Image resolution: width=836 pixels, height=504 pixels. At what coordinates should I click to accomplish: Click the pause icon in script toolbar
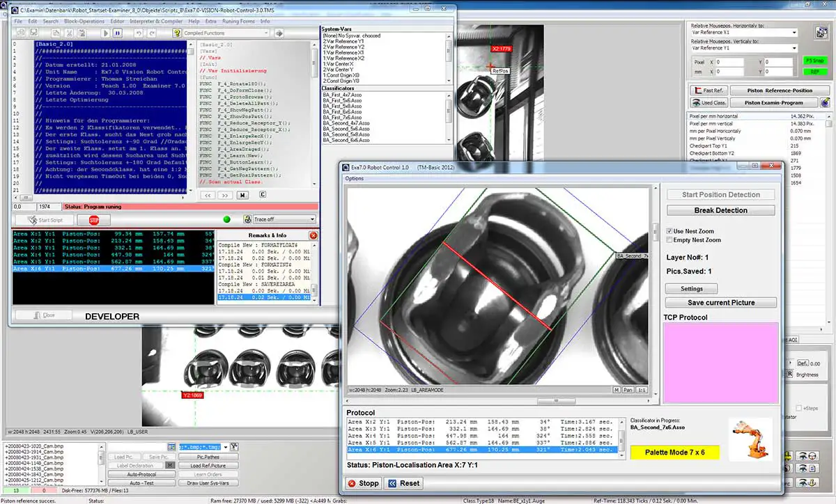117,33
